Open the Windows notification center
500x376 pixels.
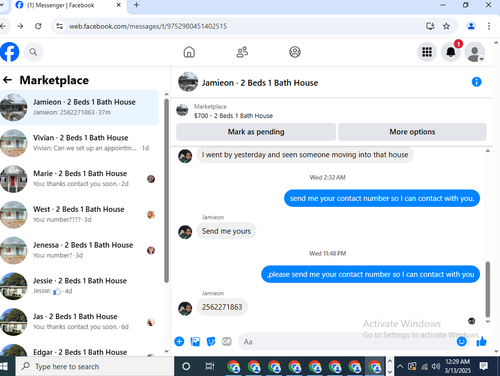(x=484, y=366)
